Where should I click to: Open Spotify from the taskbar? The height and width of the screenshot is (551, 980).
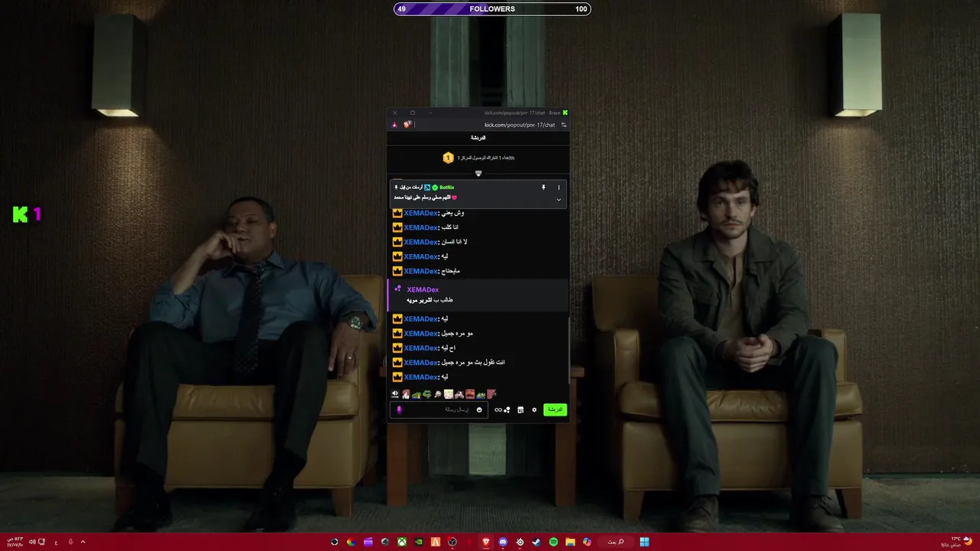554,542
